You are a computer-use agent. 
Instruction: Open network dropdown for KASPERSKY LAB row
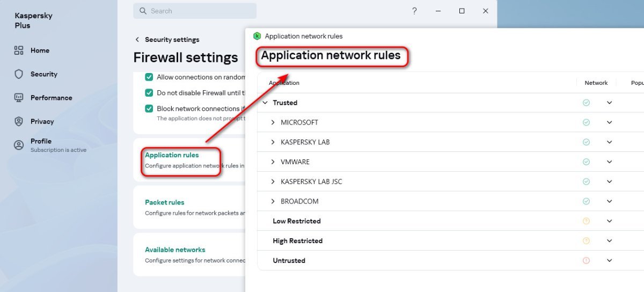609,142
